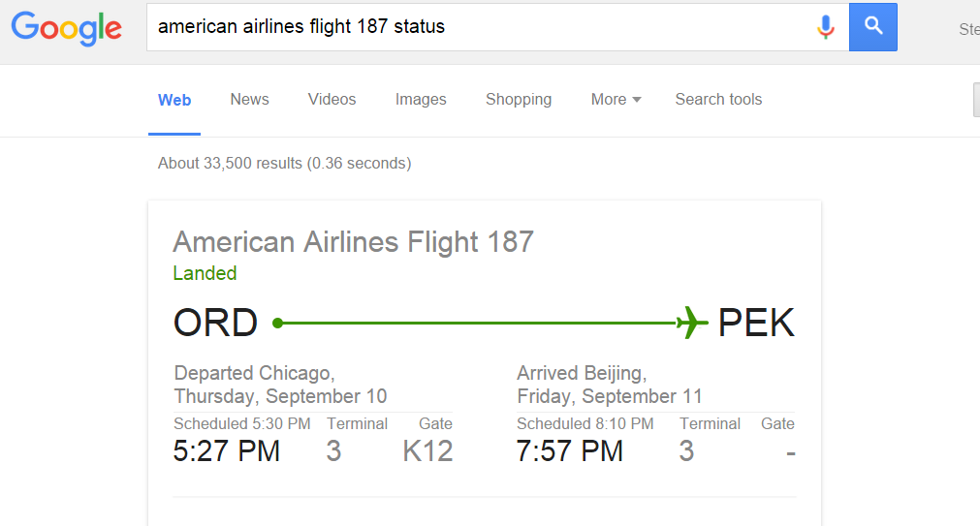Open Shopping results tab
Screen dimensions: 980x526
click(x=519, y=100)
